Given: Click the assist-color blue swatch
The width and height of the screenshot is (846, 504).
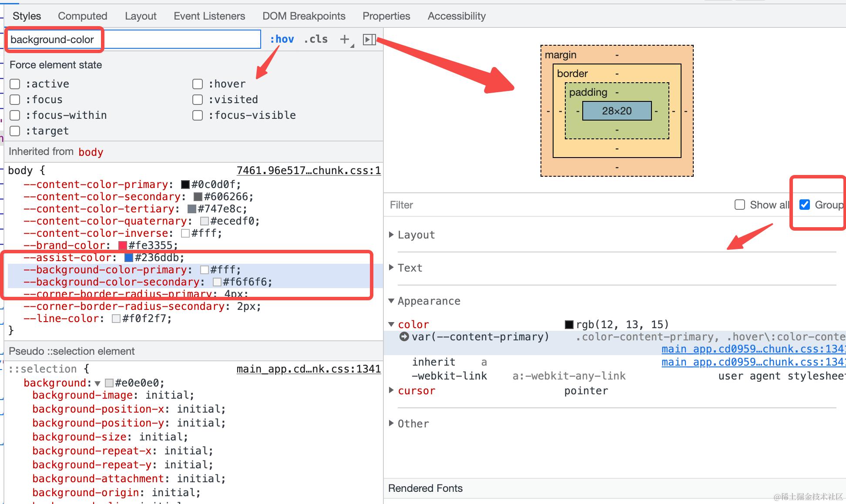Looking at the screenshot, I should 129,258.
